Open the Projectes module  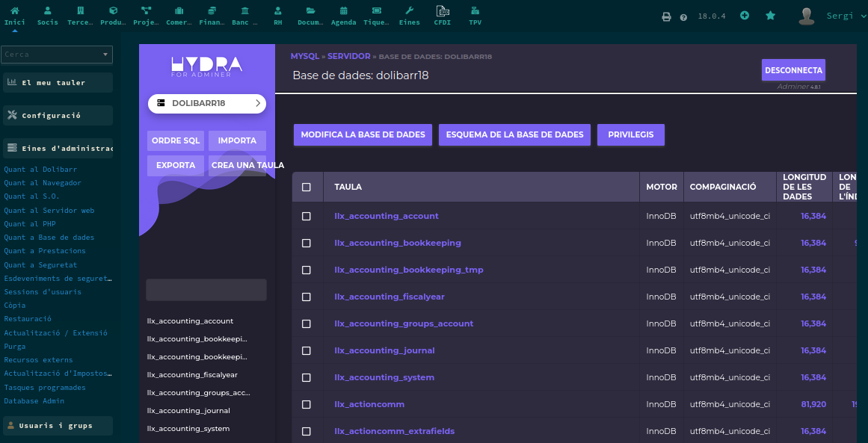[146, 16]
